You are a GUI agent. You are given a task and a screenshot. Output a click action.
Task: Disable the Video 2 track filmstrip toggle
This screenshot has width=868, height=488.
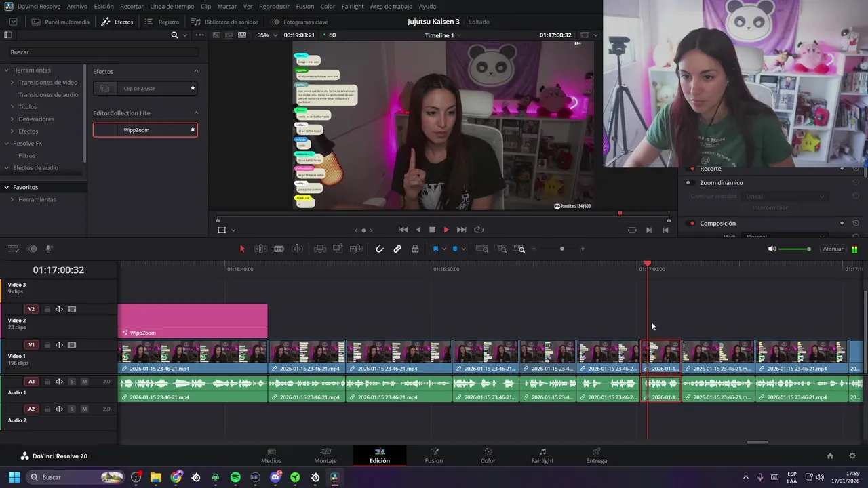click(x=72, y=309)
